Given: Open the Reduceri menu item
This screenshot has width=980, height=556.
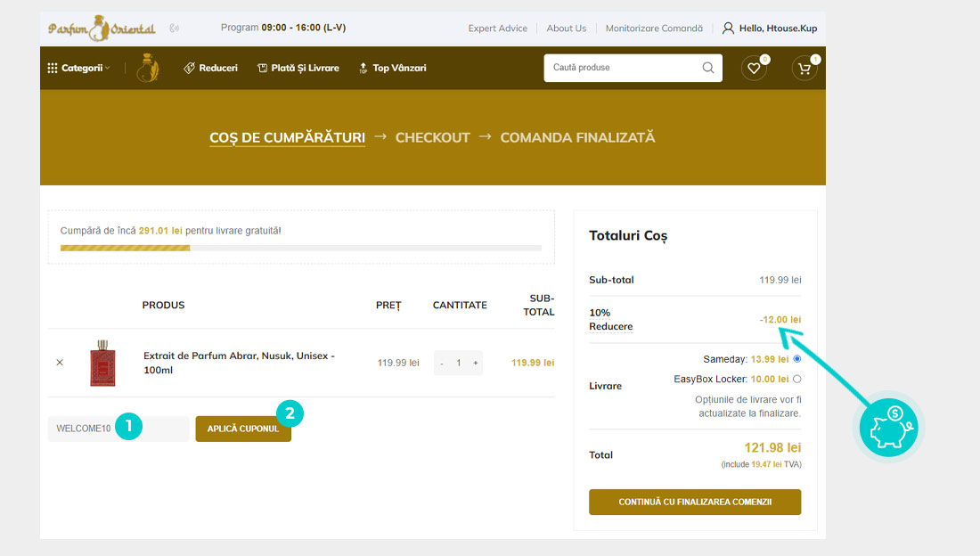Looking at the screenshot, I should [211, 68].
